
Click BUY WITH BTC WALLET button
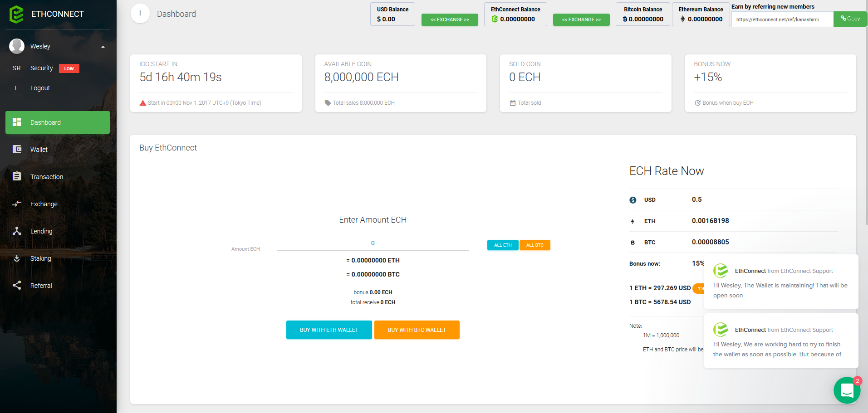pos(417,330)
